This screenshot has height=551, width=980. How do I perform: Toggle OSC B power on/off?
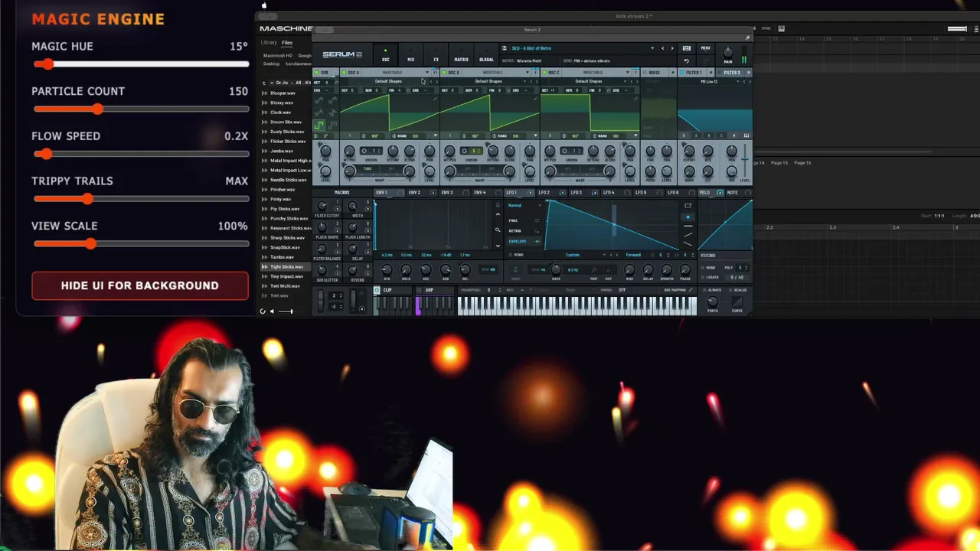[x=446, y=73]
